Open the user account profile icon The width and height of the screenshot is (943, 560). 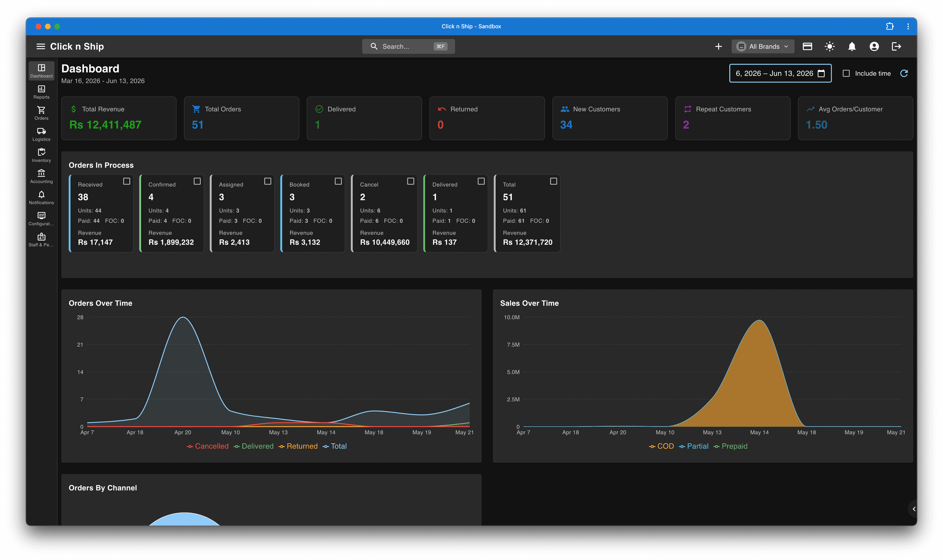coord(874,46)
